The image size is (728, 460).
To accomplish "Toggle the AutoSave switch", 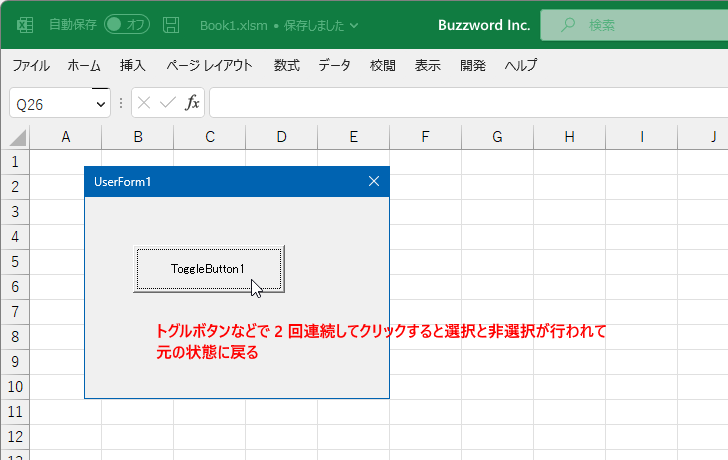I will coord(127,25).
